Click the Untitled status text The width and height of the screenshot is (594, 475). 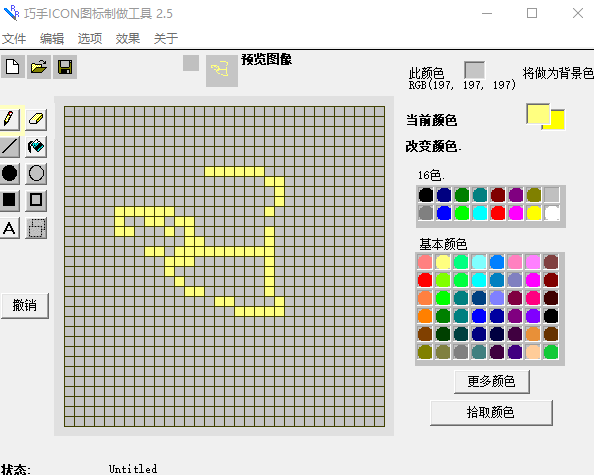tap(133, 469)
